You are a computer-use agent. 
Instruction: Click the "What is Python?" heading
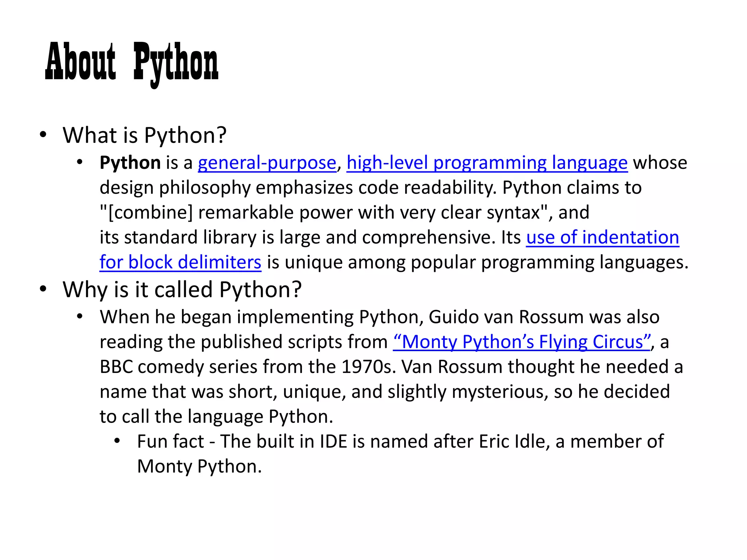coord(144,135)
